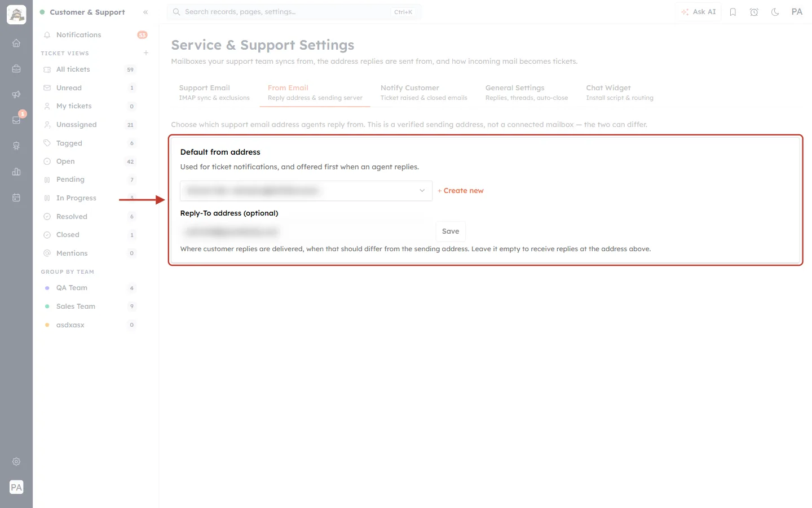Click the Ask AI button
Screen dimensions: 812x508
[699, 12]
